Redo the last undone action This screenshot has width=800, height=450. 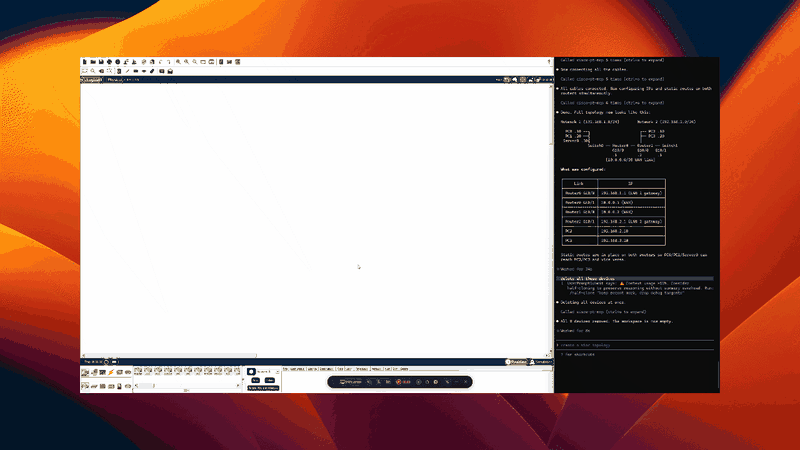pyautogui.click(x=168, y=62)
